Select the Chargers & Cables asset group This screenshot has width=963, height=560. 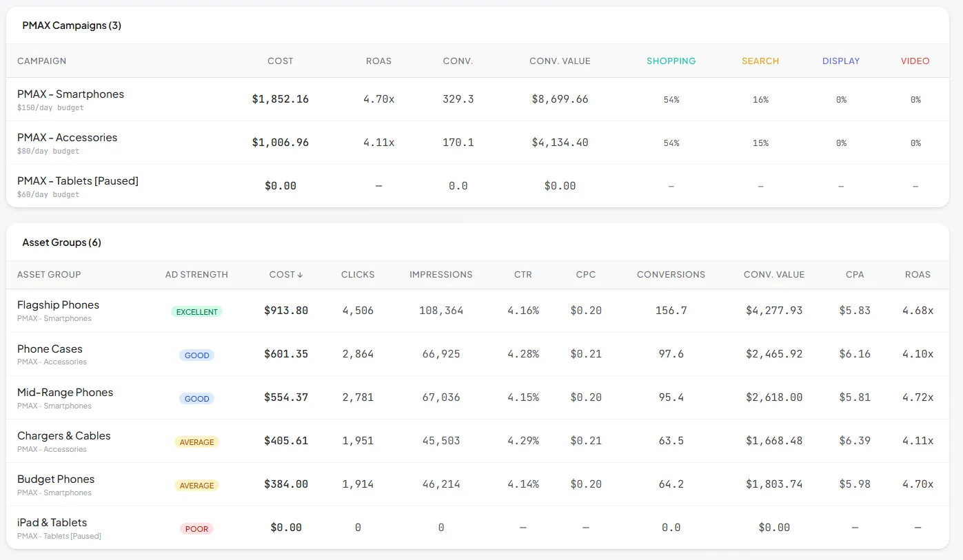478,441
